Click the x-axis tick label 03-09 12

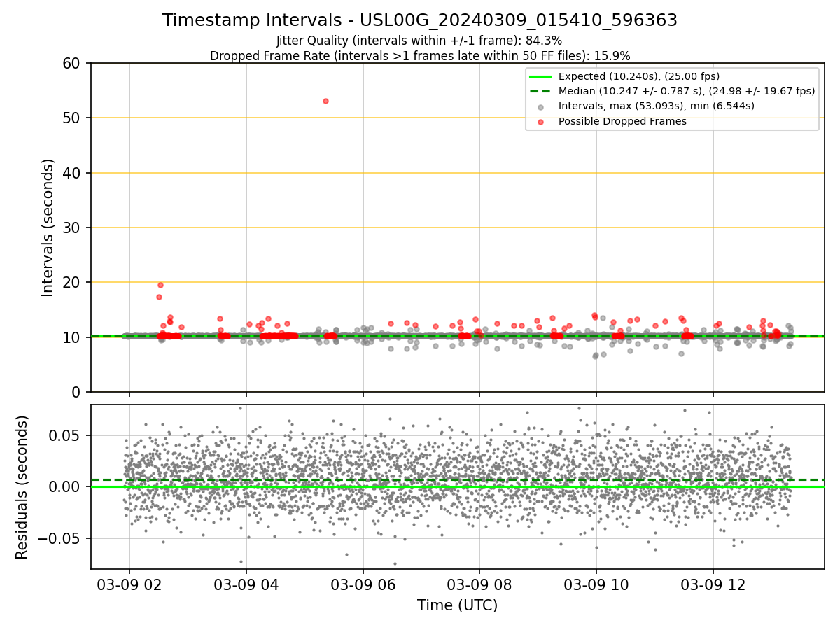coord(713,584)
